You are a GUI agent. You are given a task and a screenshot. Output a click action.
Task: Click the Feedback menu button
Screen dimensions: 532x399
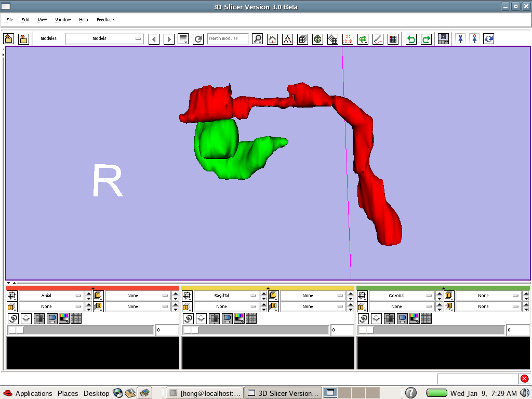pos(105,20)
